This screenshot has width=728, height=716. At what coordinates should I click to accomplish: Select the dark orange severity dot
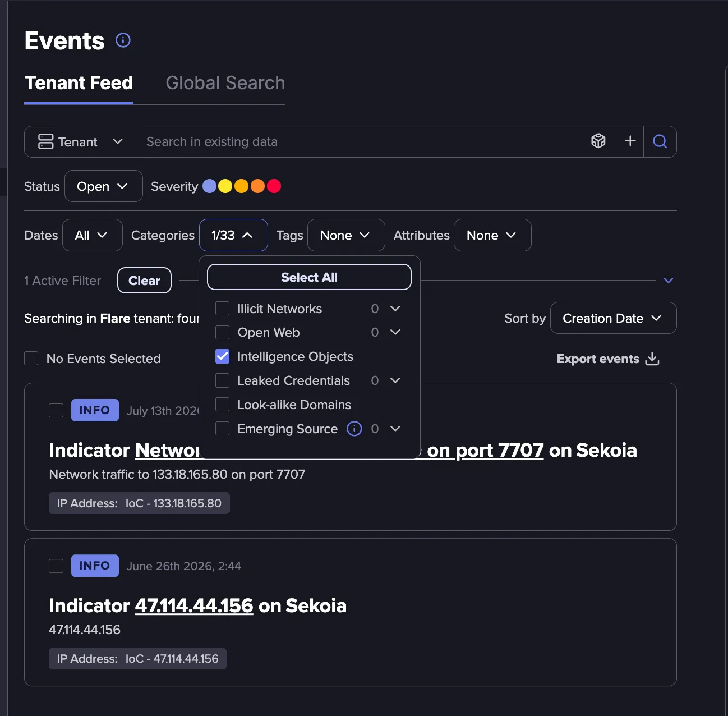(x=257, y=186)
